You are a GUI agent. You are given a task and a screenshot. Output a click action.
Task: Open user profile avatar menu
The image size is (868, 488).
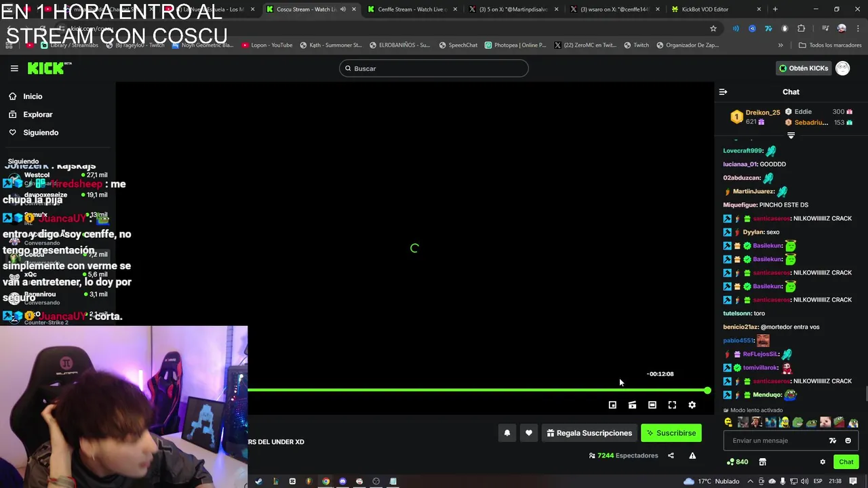(x=843, y=68)
